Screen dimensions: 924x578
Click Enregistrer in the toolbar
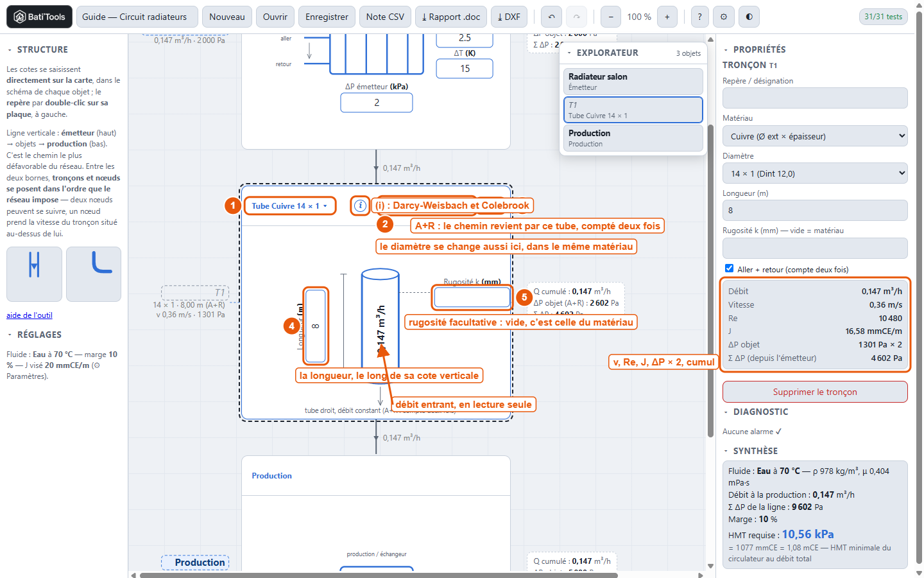click(x=327, y=17)
